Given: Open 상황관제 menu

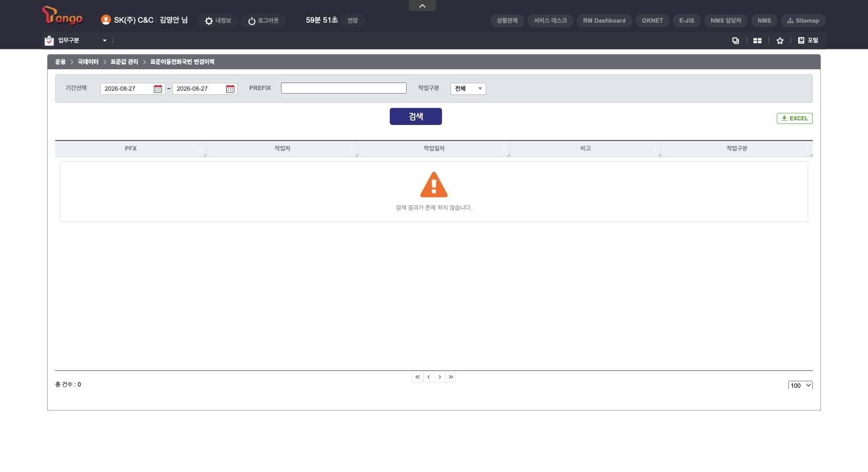Looking at the screenshot, I should [x=507, y=21].
